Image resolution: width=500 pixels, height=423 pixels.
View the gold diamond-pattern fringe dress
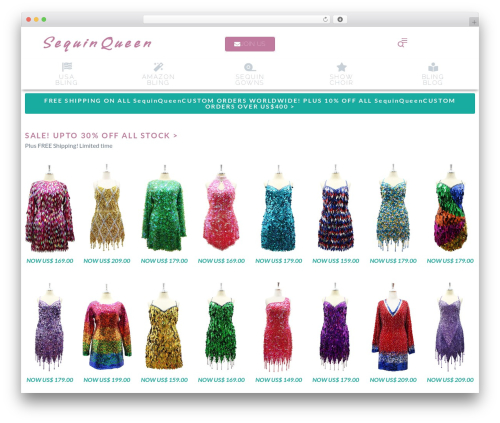(x=107, y=207)
